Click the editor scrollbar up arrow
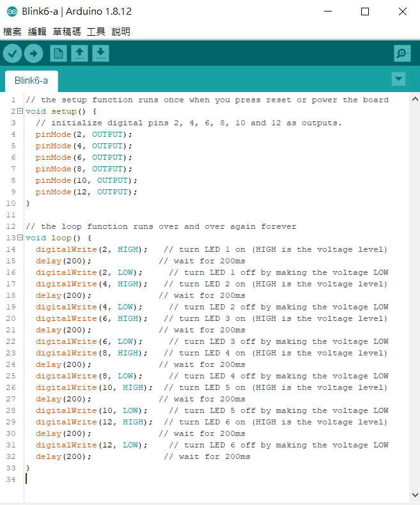The width and height of the screenshot is (420, 505). pyautogui.click(x=414, y=100)
